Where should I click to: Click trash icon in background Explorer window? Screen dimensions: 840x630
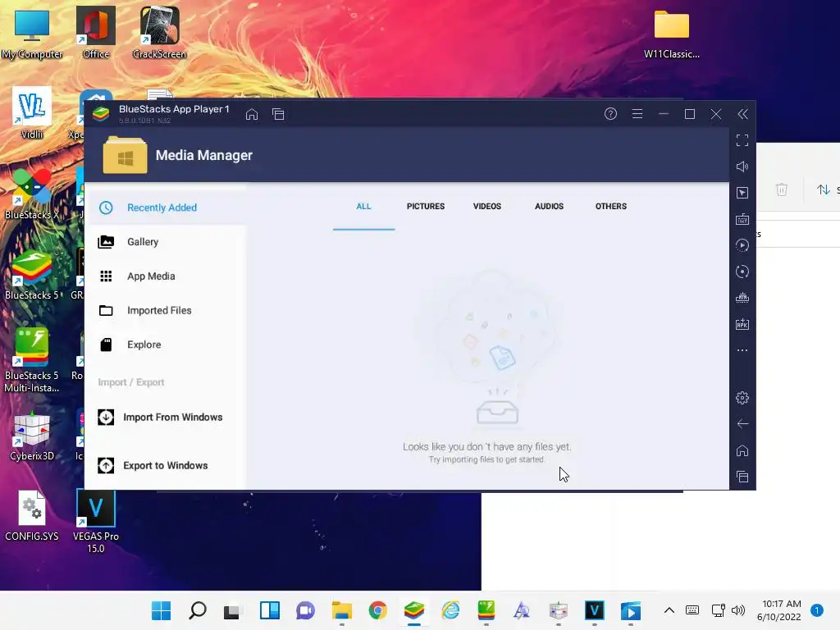tap(782, 189)
